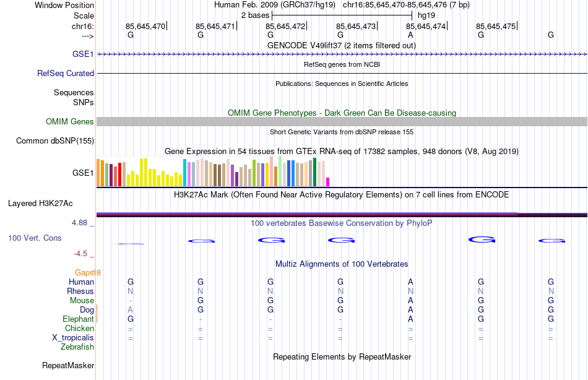Click the Dog species row label
Screen dimensions: 588x380
pyautogui.click(x=87, y=310)
